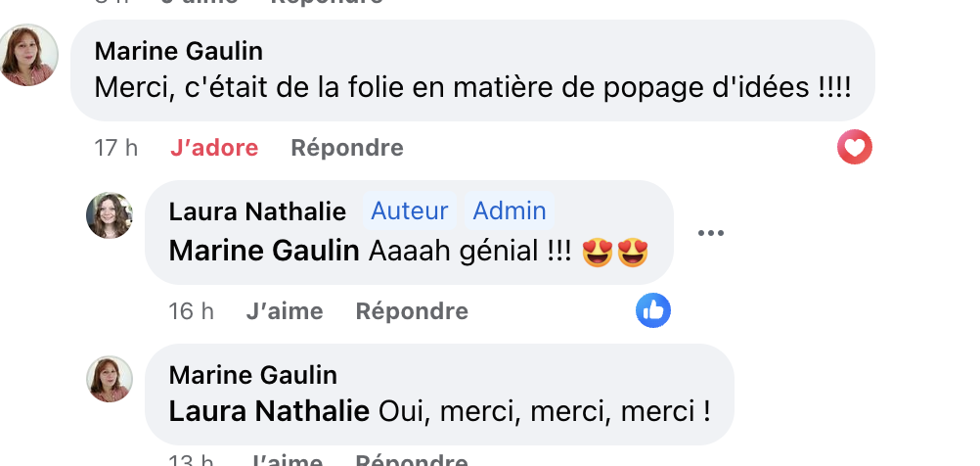Click the 17 h timestamp
This screenshot has width=980, height=466.
pos(115,148)
